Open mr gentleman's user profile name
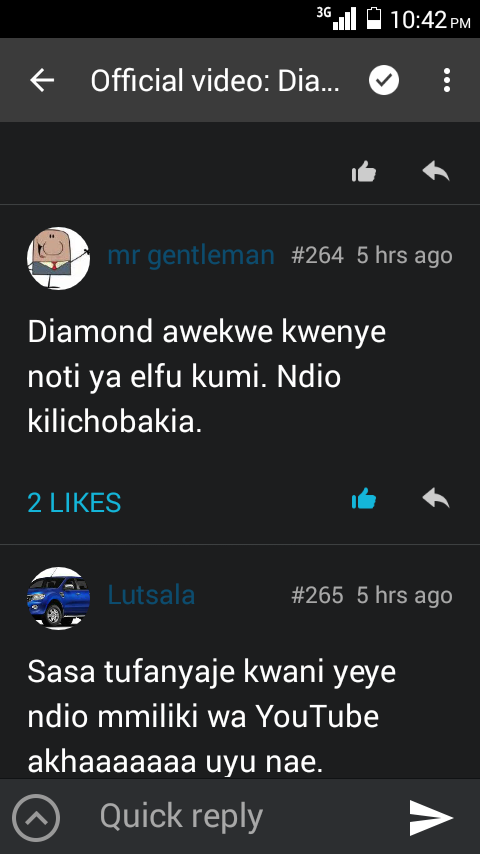This screenshot has height=854, width=480. pos(191,255)
